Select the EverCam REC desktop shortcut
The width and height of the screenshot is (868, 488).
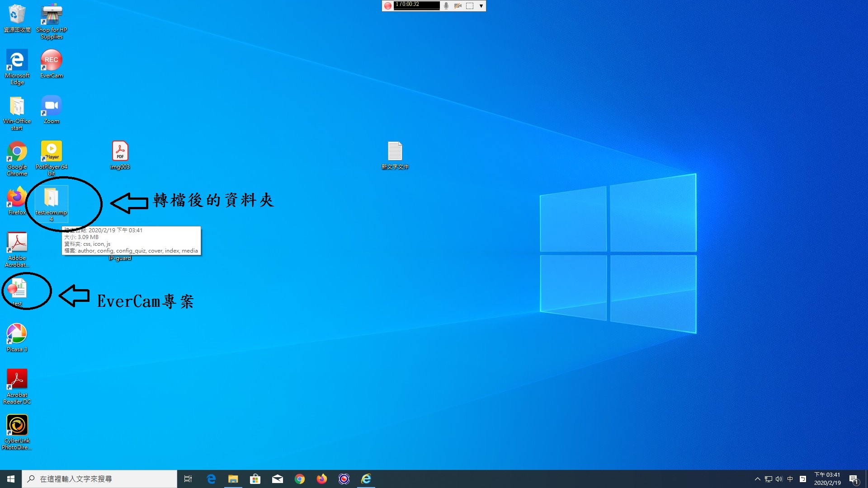(x=52, y=64)
